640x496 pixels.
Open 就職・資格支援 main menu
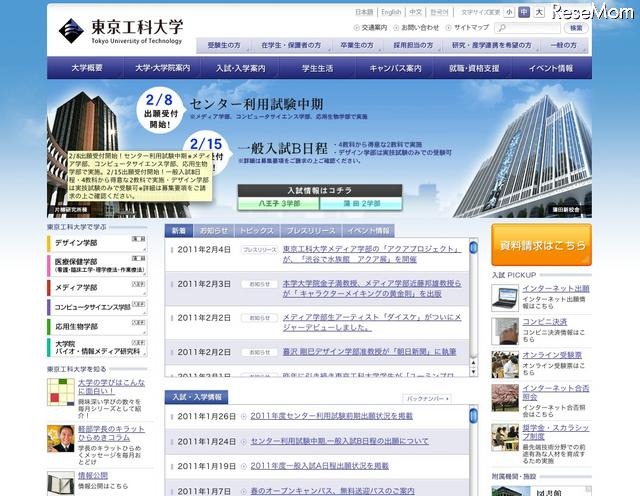pos(474,68)
